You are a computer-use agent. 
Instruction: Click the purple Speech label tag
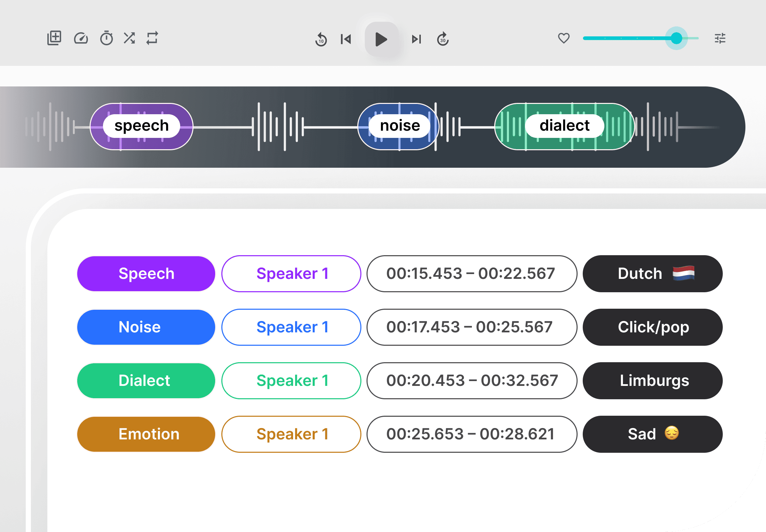click(x=146, y=274)
